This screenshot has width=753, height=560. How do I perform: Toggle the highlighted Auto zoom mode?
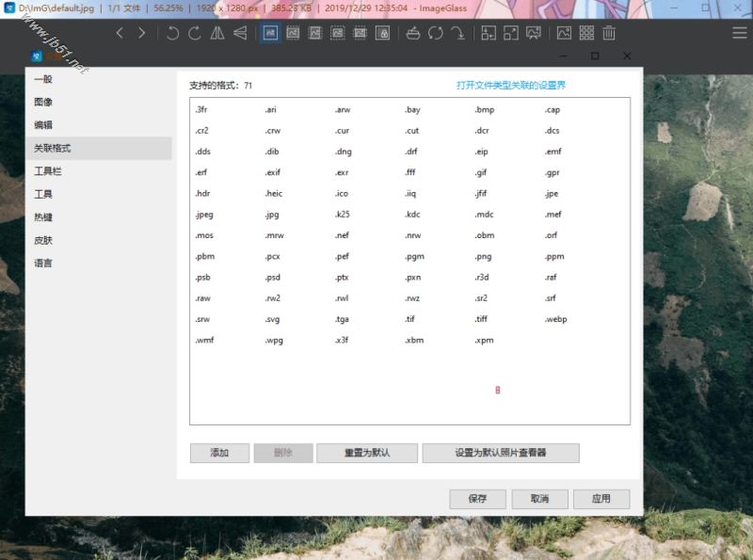click(x=270, y=33)
